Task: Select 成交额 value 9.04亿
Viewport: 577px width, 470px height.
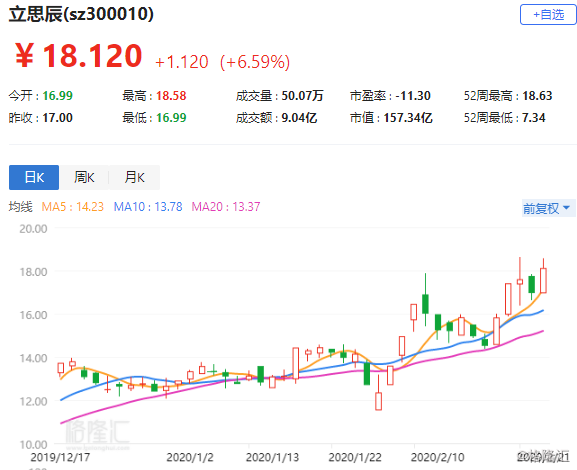Action: (x=299, y=118)
